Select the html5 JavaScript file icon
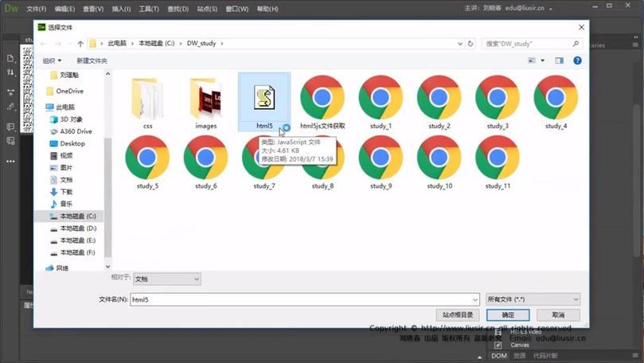This screenshot has width=644, height=363. click(x=264, y=97)
